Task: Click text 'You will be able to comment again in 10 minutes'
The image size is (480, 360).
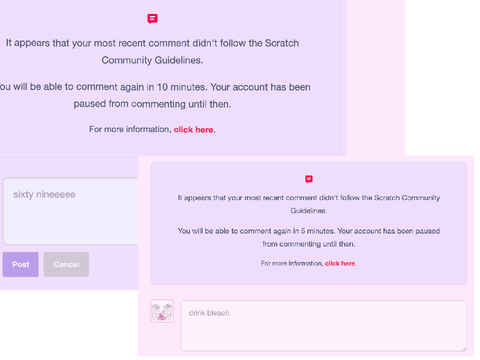Action: (x=103, y=87)
